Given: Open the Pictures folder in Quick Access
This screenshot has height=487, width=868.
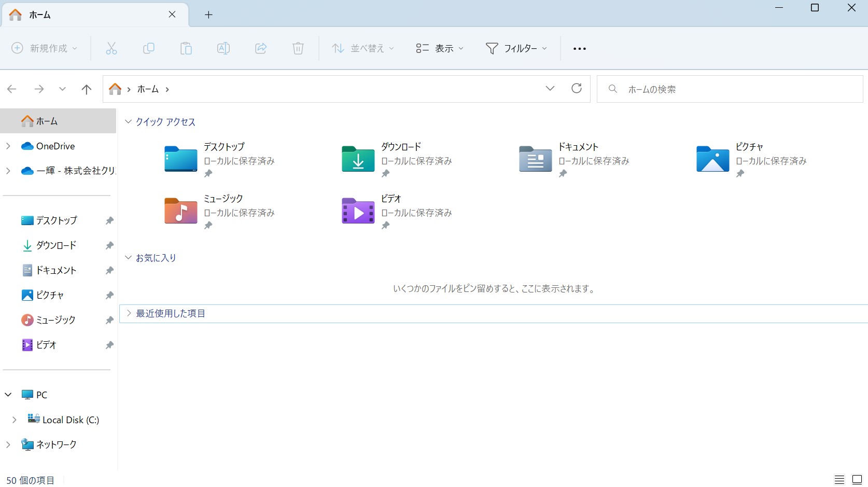Looking at the screenshot, I should point(713,159).
